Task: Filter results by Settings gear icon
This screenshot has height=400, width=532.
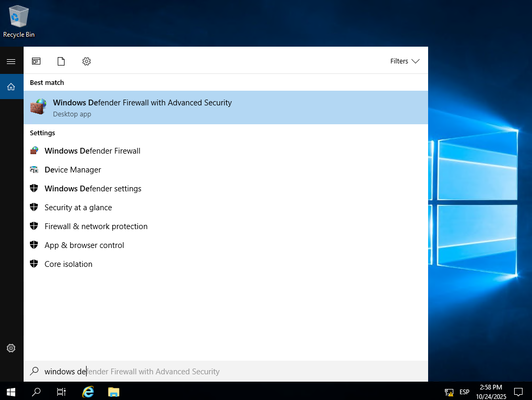Action: click(x=87, y=61)
